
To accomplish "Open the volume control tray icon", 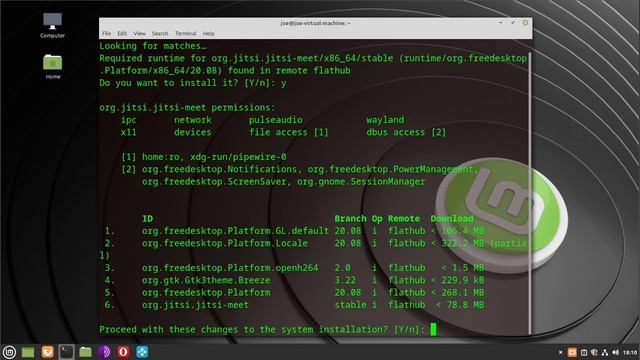I will (x=616, y=352).
